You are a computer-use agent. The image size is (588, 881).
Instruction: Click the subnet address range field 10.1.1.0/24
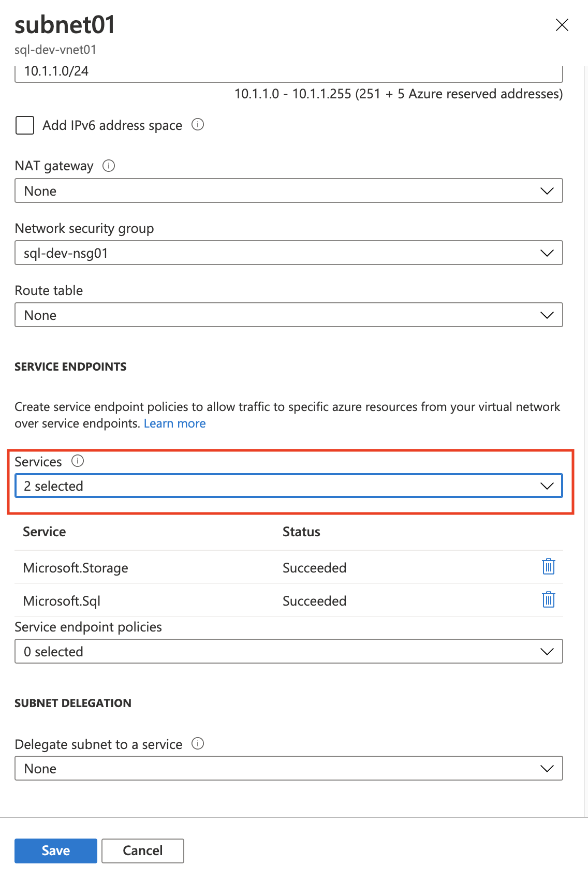click(288, 72)
